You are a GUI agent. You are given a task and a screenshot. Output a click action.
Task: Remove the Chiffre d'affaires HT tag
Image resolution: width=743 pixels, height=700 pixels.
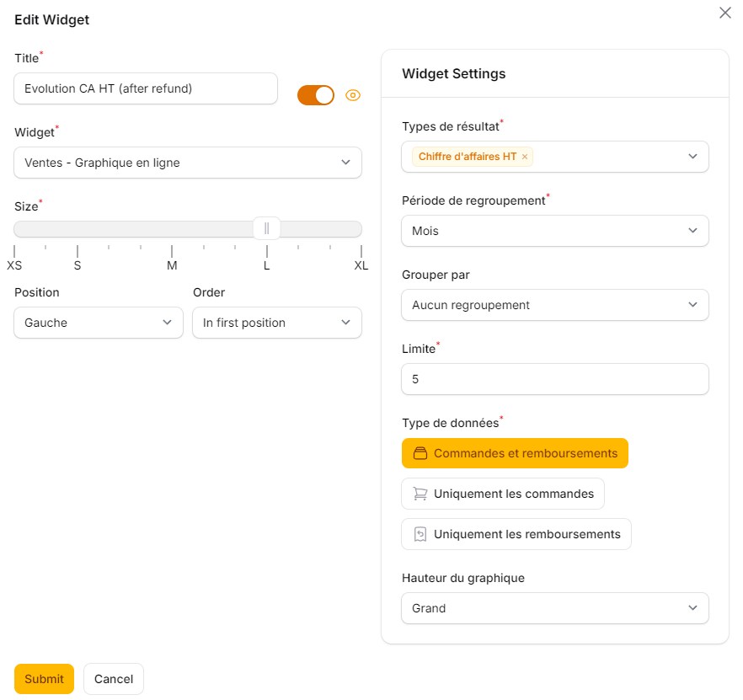point(525,157)
